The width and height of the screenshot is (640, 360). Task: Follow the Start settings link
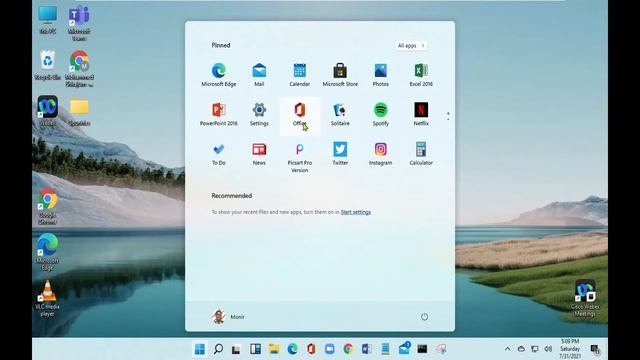click(356, 212)
